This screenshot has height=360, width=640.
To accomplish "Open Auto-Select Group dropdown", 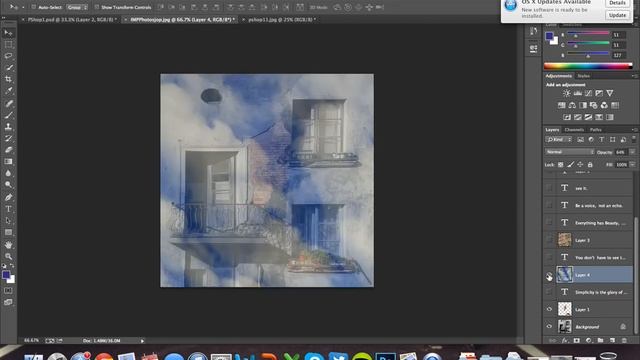I will tap(77, 7).
